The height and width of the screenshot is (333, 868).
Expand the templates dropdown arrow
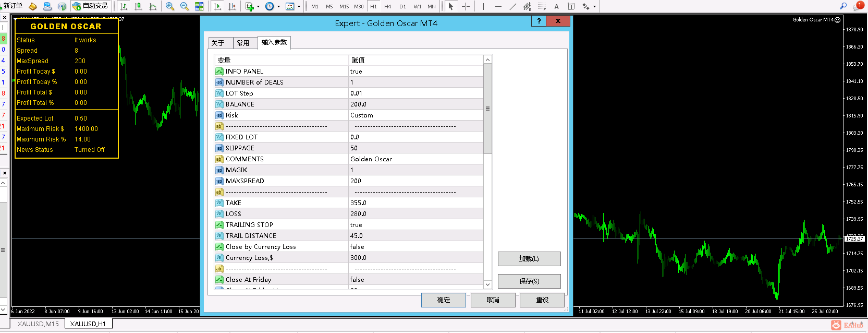point(299,7)
